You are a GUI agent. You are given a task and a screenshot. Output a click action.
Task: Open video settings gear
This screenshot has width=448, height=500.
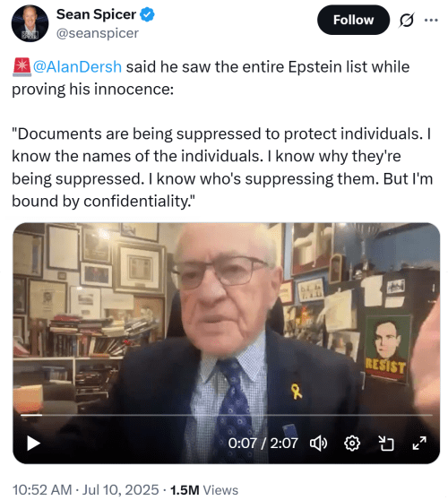[352, 444]
